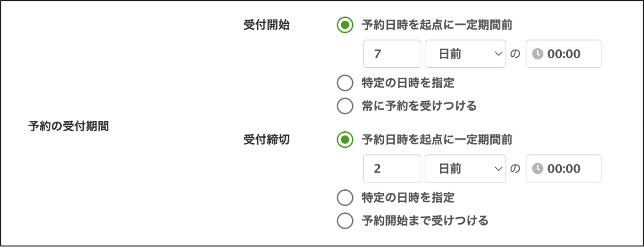The height and width of the screenshot is (247, 644).
Task: Click the clock icon in 受付開始 time field
Action: pyautogui.click(x=538, y=54)
